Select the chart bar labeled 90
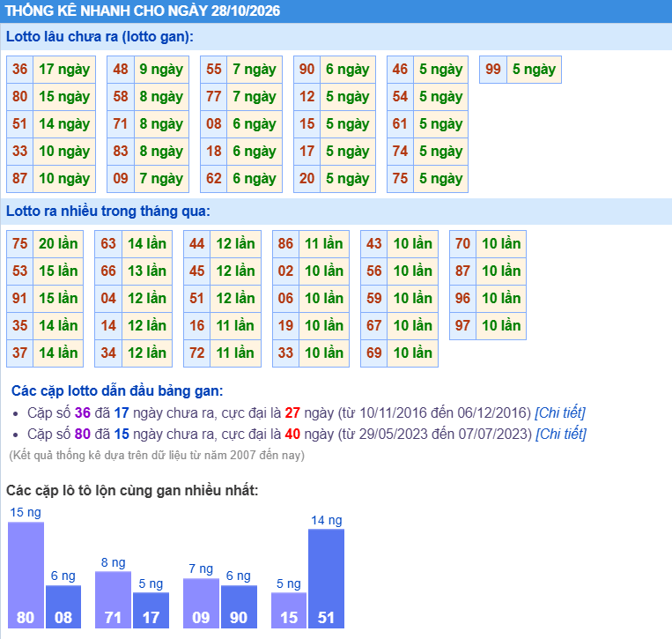 point(240,607)
